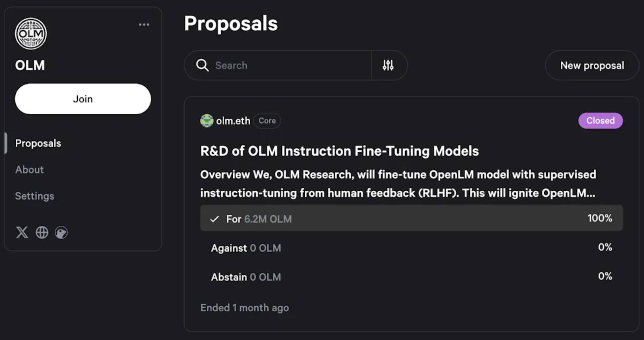Open the X (Twitter) social link

22,233
